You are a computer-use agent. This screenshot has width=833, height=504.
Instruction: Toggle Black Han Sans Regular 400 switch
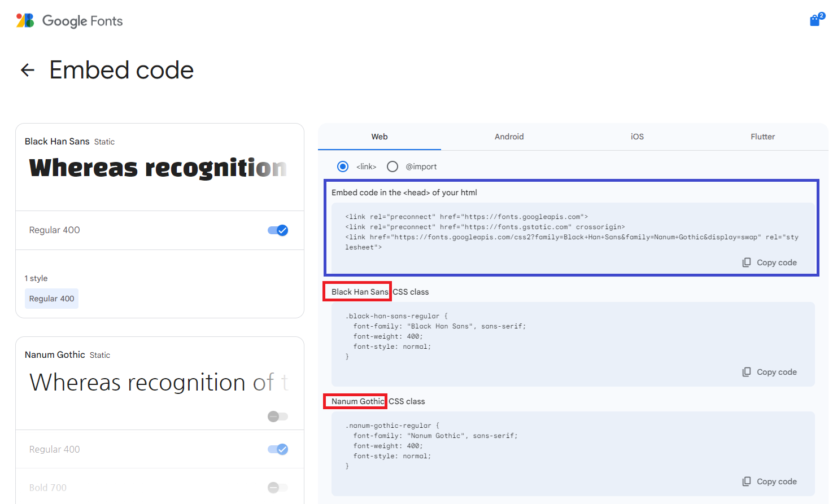pyautogui.click(x=278, y=230)
